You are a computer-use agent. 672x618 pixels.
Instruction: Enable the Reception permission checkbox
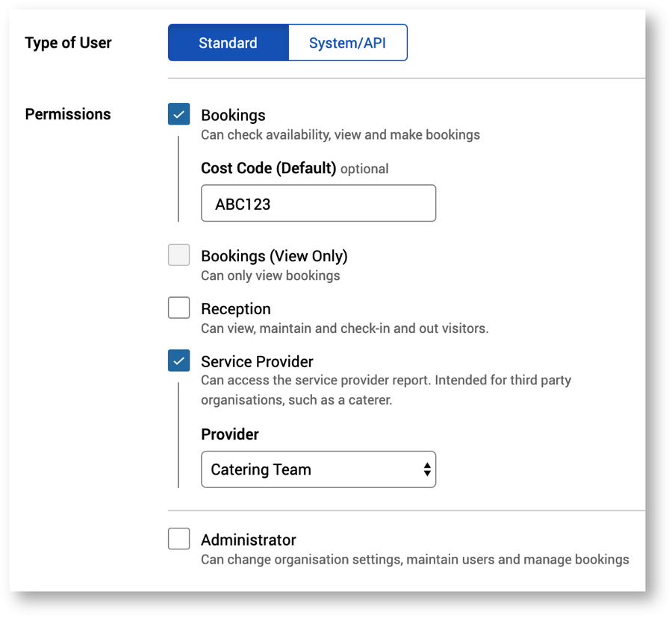coord(179,308)
